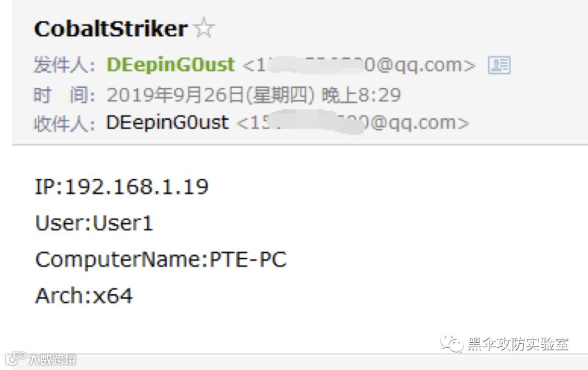Select the recipient's qq.com email address

coord(352,123)
